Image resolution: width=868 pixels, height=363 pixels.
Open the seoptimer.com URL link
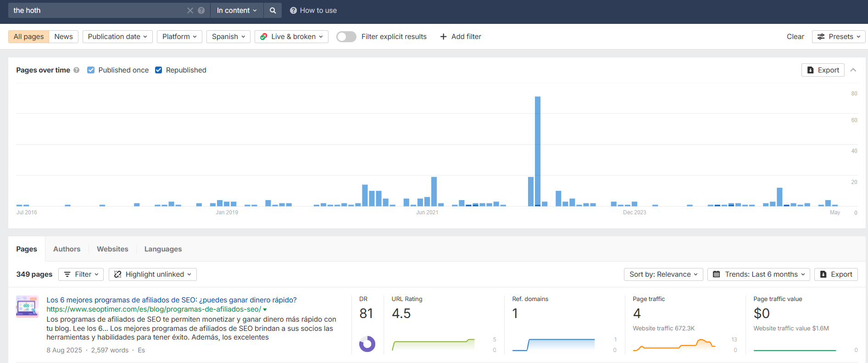point(154,309)
